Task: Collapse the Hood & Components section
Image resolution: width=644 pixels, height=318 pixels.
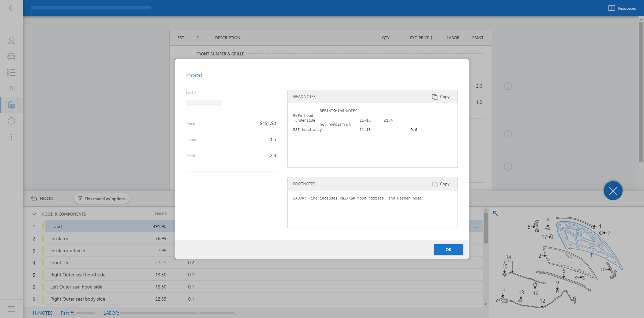Action: pyautogui.click(x=34, y=214)
